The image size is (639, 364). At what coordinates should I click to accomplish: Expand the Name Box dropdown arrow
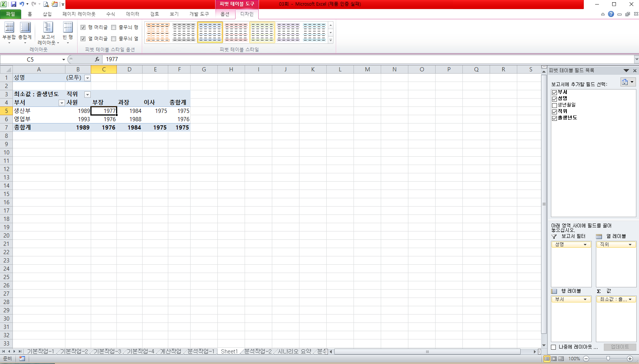[64, 60]
